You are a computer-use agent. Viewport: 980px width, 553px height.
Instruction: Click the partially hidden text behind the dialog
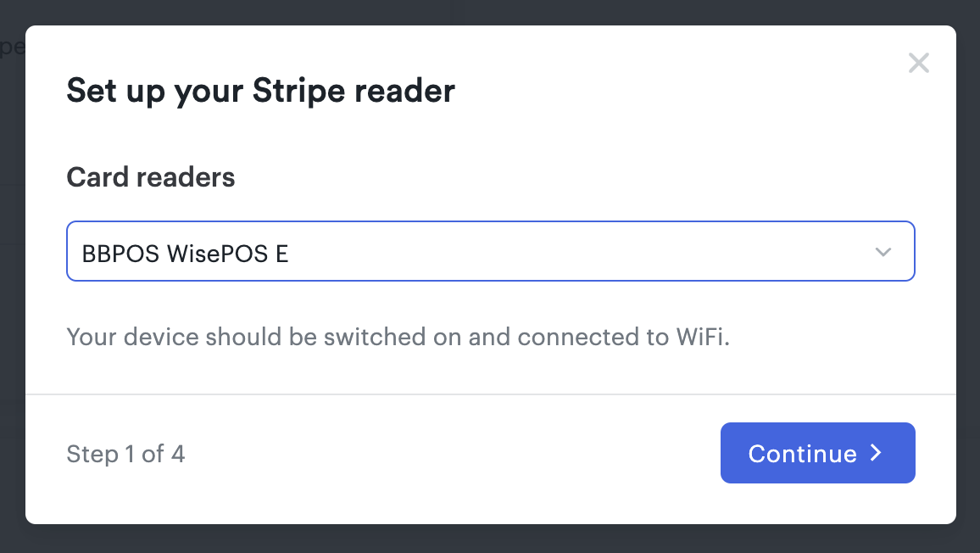(11, 47)
